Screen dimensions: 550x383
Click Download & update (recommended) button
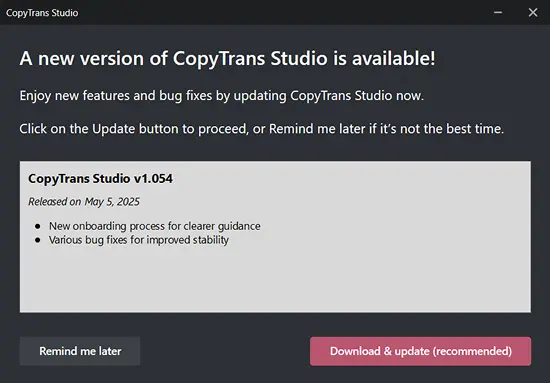[420, 351]
